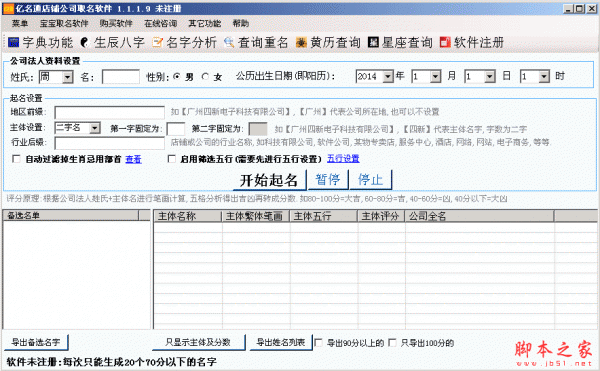Viewport: 600px width, 371px height.
Task: Click the 主体评分 column header
Action: point(381,216)
